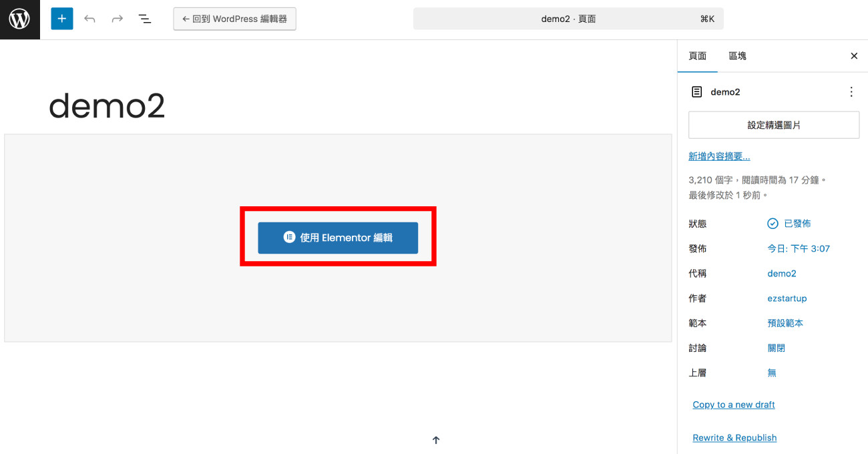Change the publish date 今日: 下午 3:07
This screenshot has height=454, width=868.
click(799, 248)
